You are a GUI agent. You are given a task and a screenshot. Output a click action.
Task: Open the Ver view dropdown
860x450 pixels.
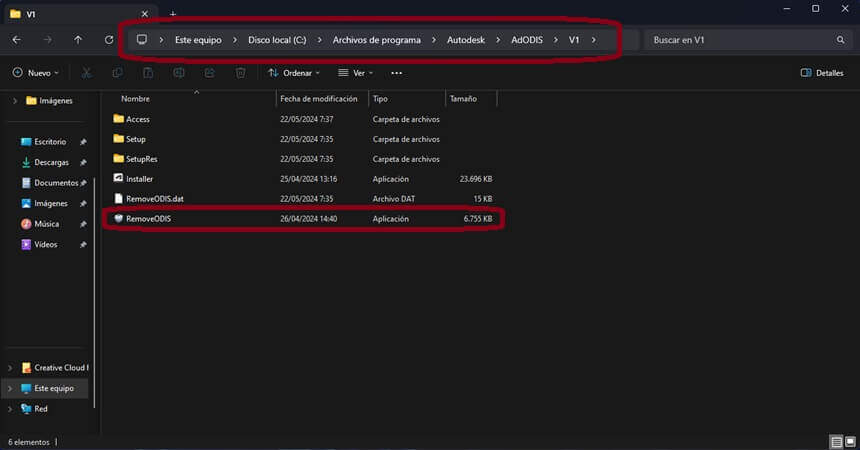[x=355, y=72]
